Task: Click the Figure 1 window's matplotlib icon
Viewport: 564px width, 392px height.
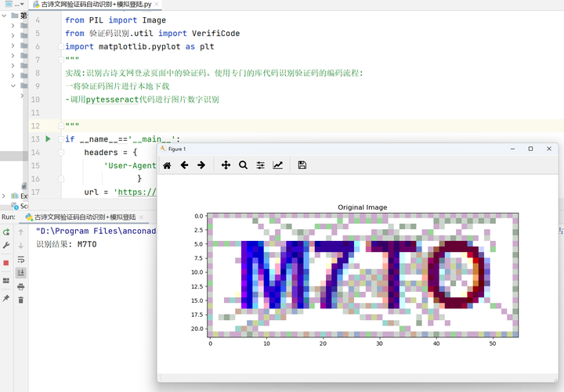Action: pyautogui.click(x=164, y=149)
